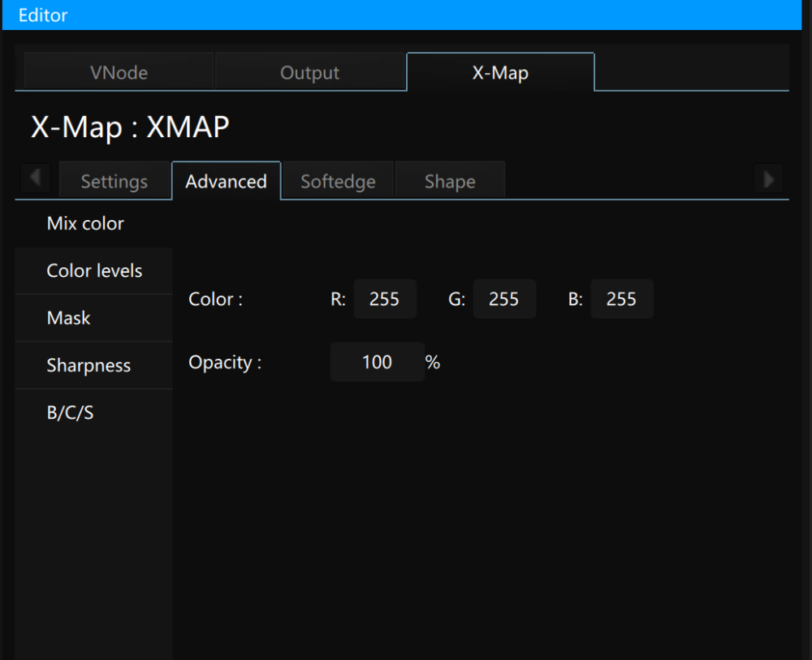Open the Mask section
Viewport: 812px width, 660px height.
click(x=93, y=318)
